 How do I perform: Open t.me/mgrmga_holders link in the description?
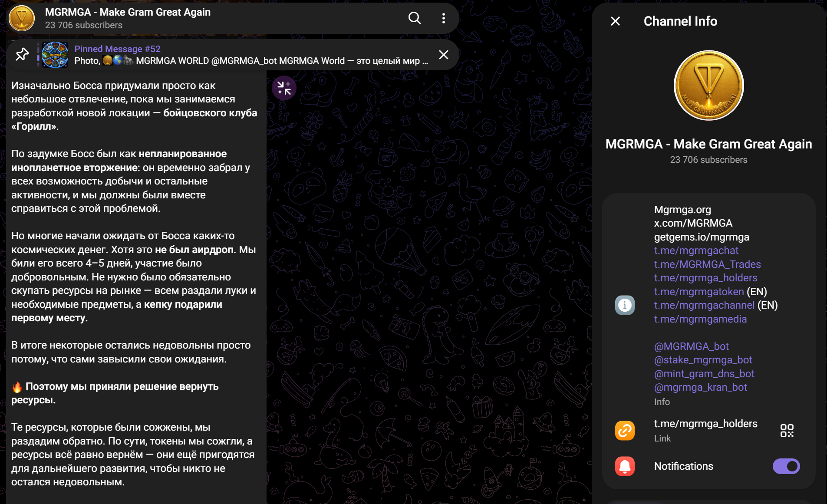pos(706,278)
